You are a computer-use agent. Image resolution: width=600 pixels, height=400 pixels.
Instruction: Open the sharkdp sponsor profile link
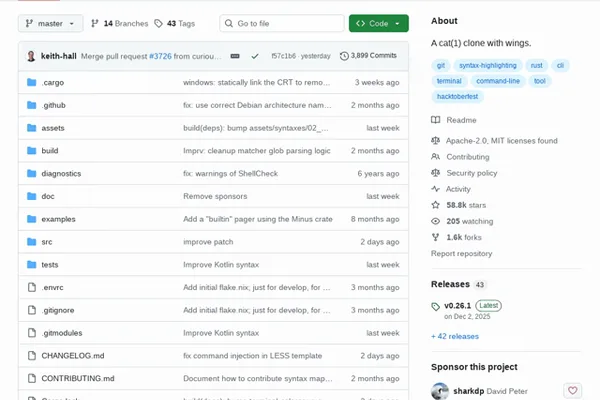(469, 391)
